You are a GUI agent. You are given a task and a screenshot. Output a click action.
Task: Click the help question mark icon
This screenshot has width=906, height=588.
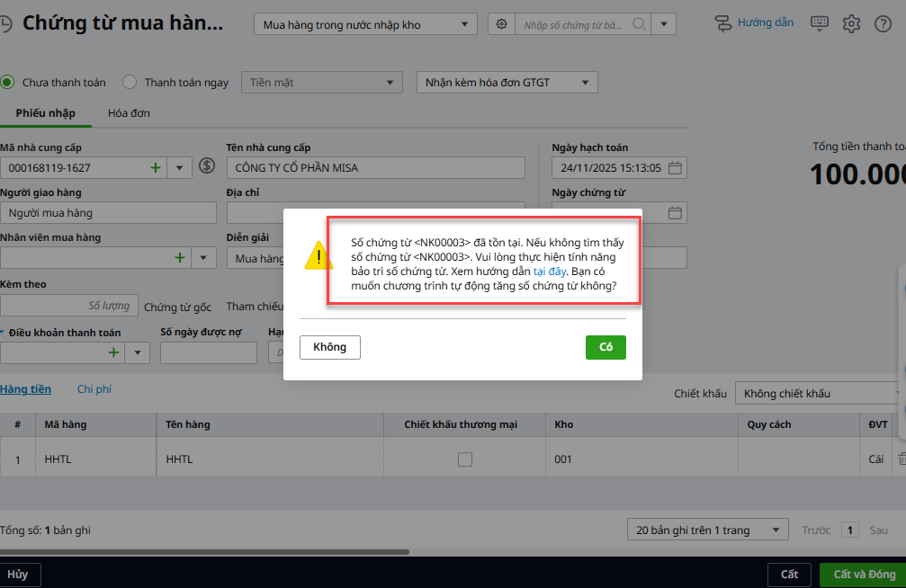[883, 24]
